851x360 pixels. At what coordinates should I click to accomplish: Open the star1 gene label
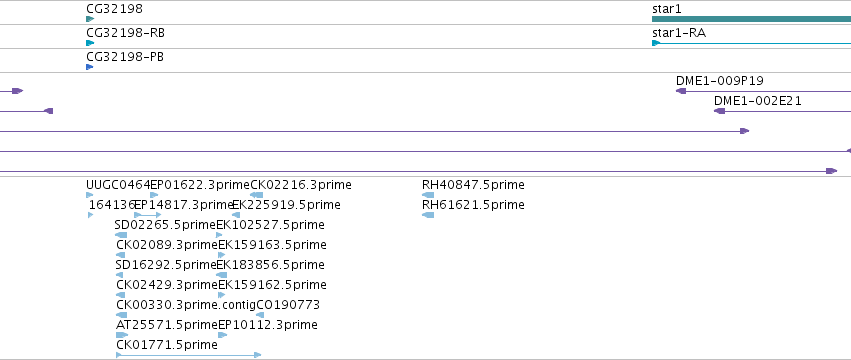click(666, 9)
